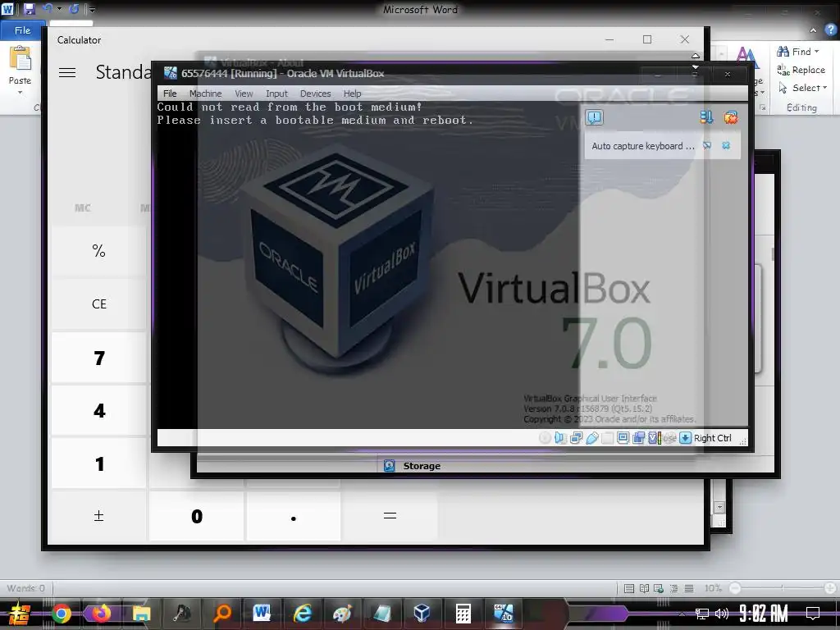Click the audio indicator in VM status bar
The width and height of the screenshot is (840, 630).
[560, 438]
